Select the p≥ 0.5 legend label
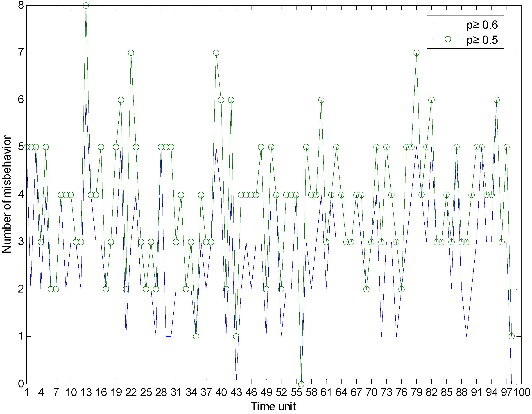Screen dimensions: 532x414 point(482,40)
